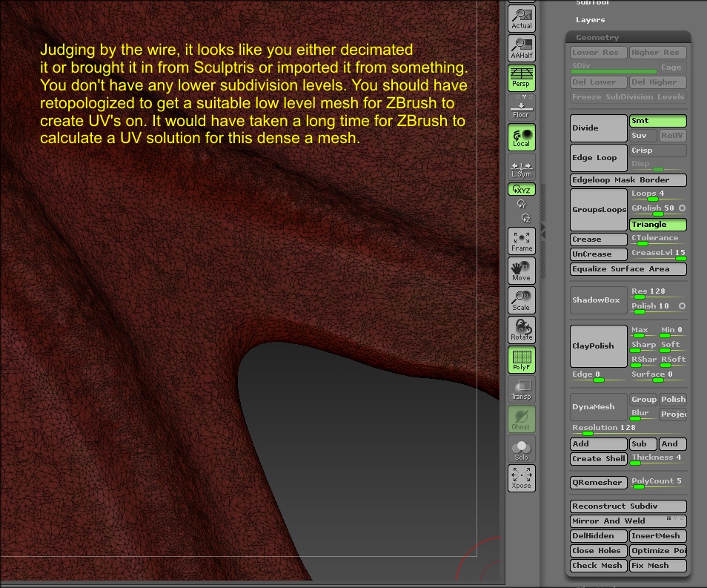This screenshot has width=707, height=588.
Task: Click the Cage button
Action: point(672,67)
